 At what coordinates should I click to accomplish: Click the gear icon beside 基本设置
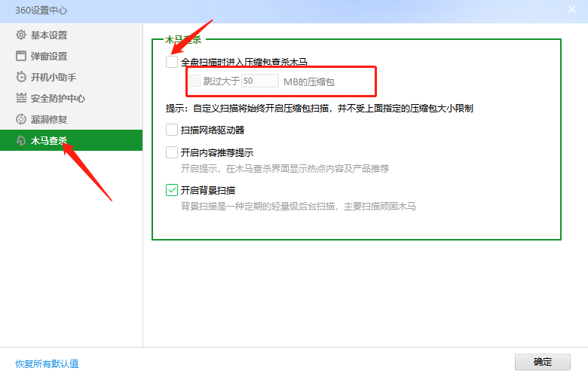[21, 35]
